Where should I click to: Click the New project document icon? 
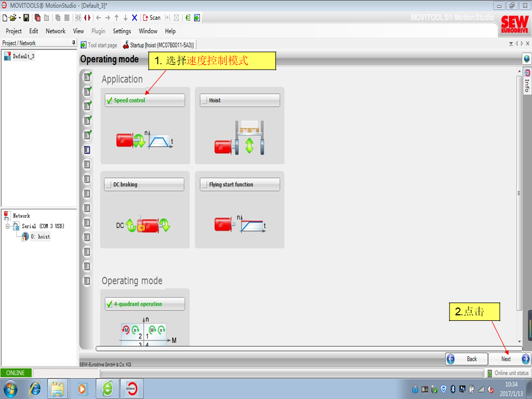tap(5, 18)
